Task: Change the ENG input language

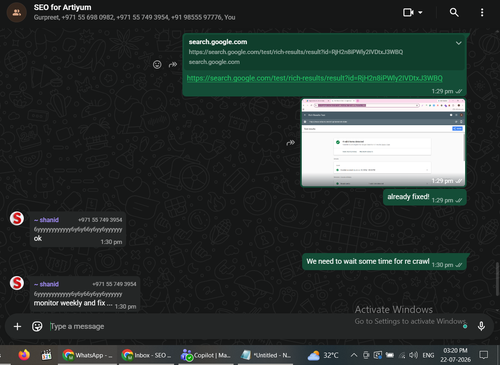Action: coord(428,355)
